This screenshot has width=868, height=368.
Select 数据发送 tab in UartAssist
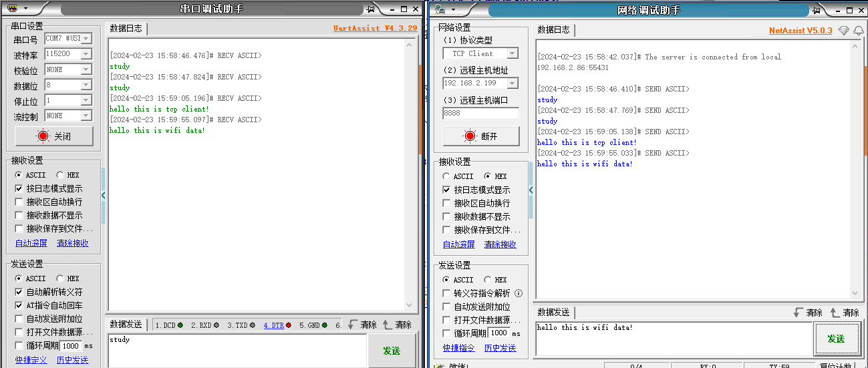126,325
